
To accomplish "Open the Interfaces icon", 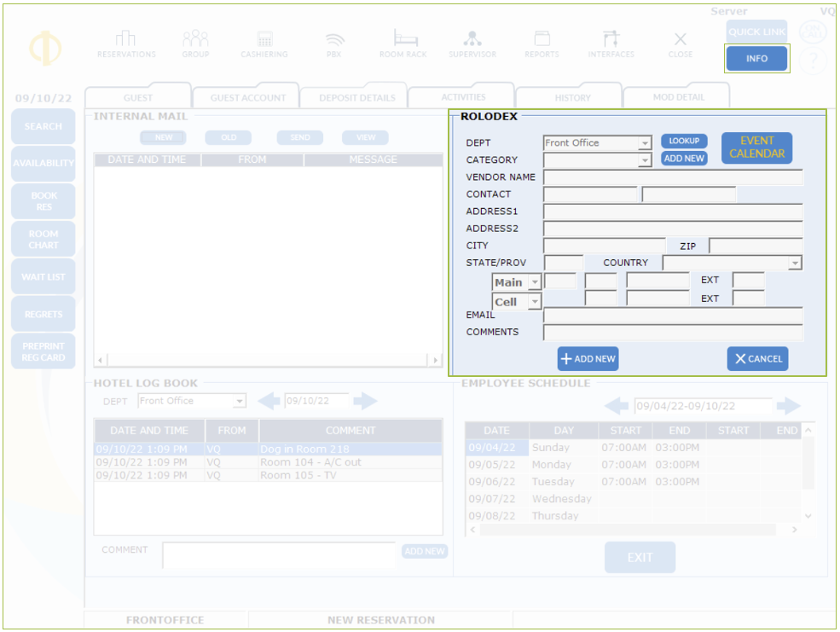I will tap(611, 39).
